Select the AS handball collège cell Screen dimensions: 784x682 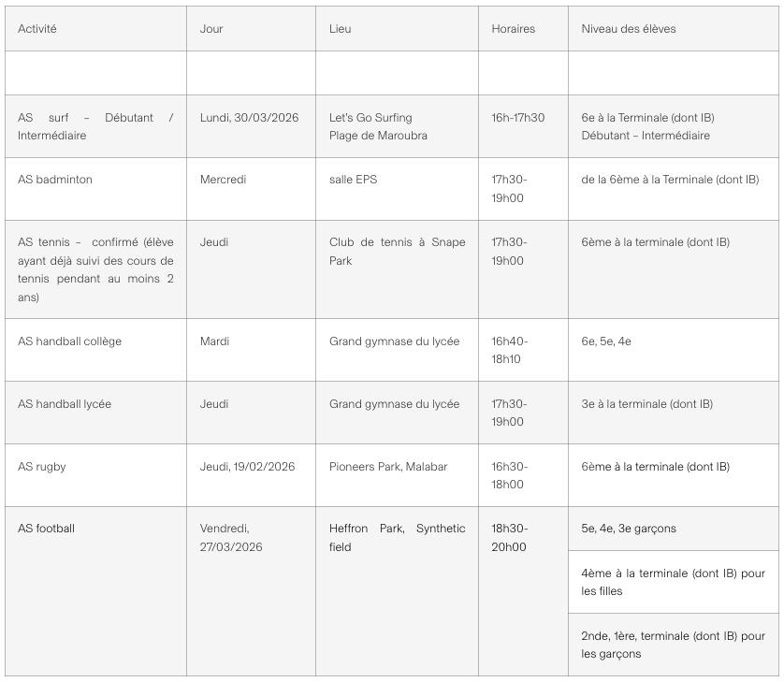point(95,350)
